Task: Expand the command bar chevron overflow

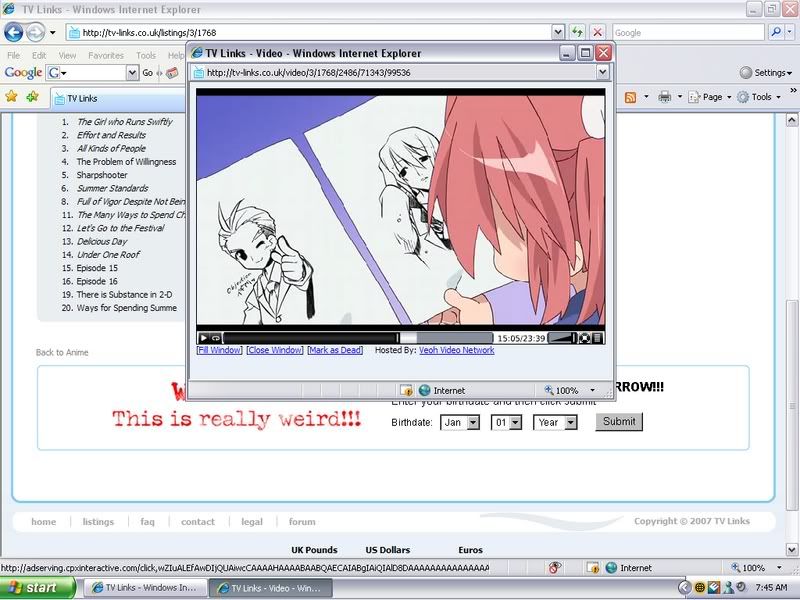Action: click(793, 90)
